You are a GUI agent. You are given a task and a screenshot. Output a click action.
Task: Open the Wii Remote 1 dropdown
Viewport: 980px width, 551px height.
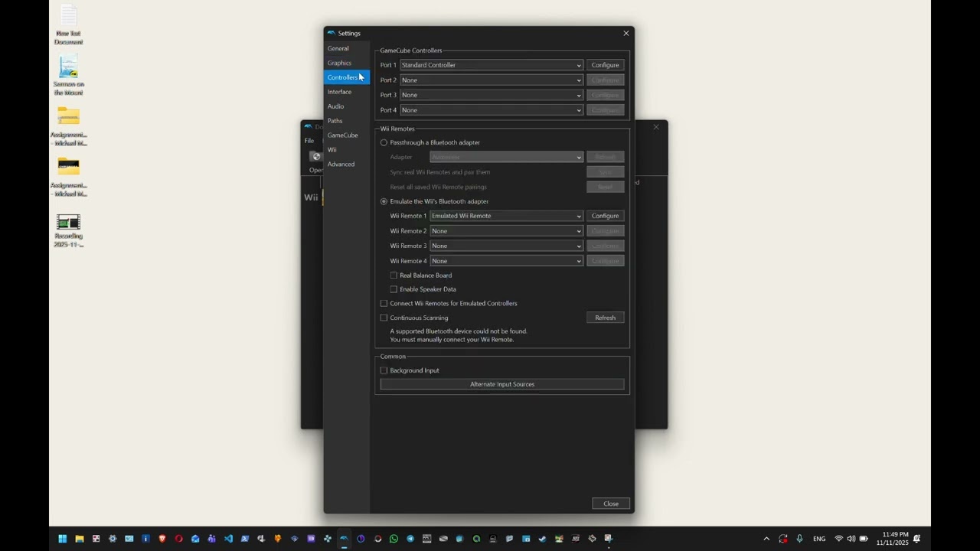pos(506,216)
